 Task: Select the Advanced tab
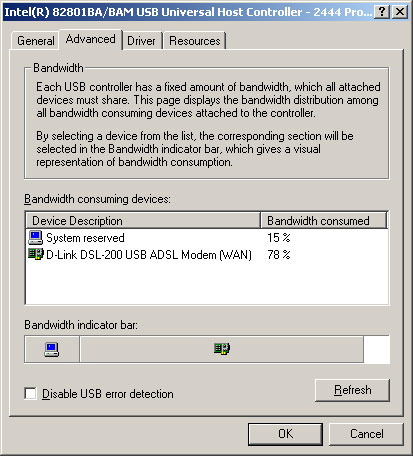pyautogui.click(x=91, y=39)
